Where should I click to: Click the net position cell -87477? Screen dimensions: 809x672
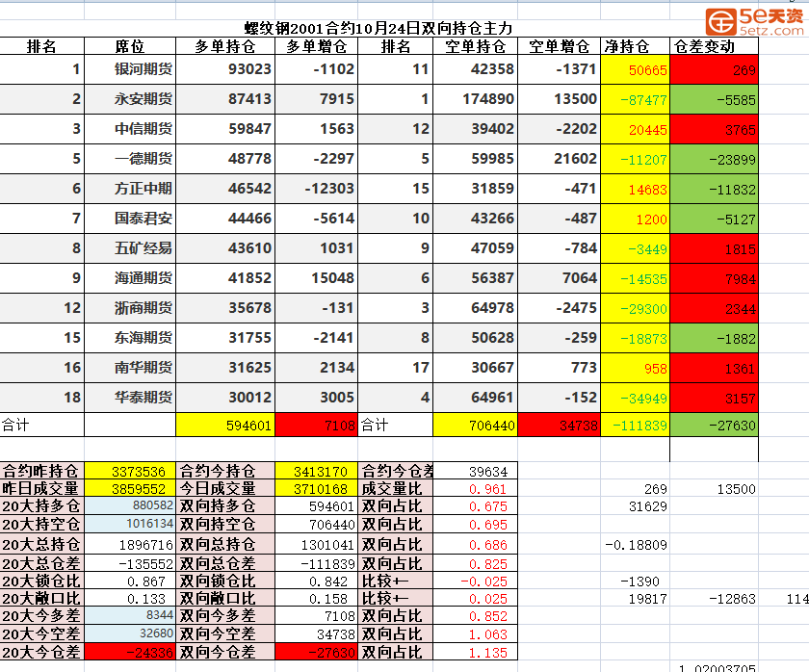(x=635, y=99)
